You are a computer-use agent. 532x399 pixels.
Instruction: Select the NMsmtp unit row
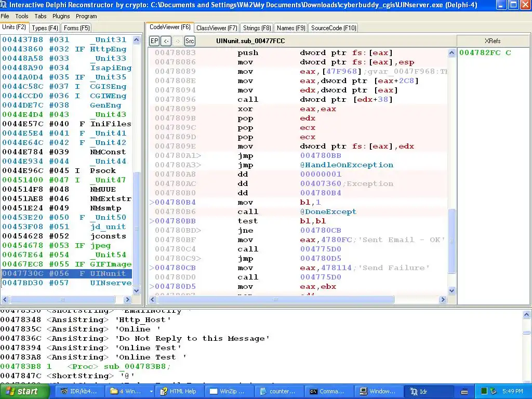click(66, 208)
